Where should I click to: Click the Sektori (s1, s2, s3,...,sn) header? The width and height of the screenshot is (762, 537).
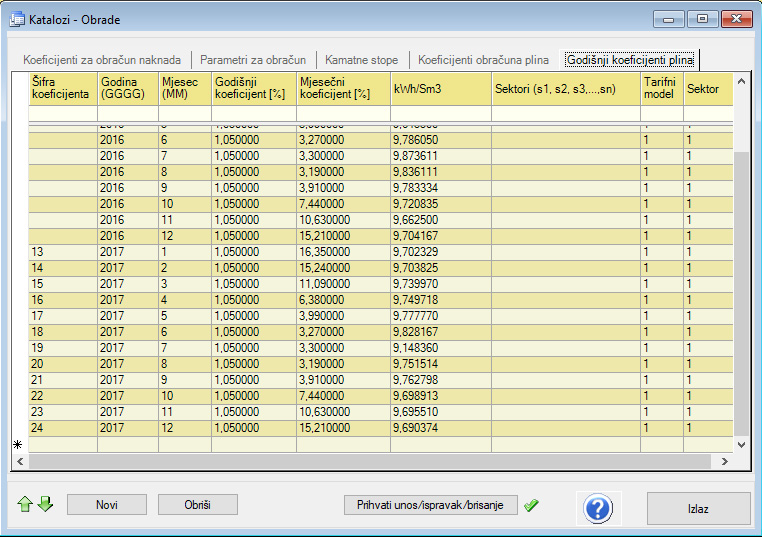pyautogui.click(x=566, y=88)
